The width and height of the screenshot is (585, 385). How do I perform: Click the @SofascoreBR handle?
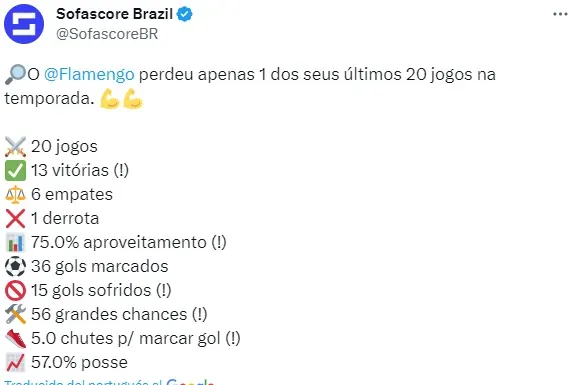[x=107, y=34]
